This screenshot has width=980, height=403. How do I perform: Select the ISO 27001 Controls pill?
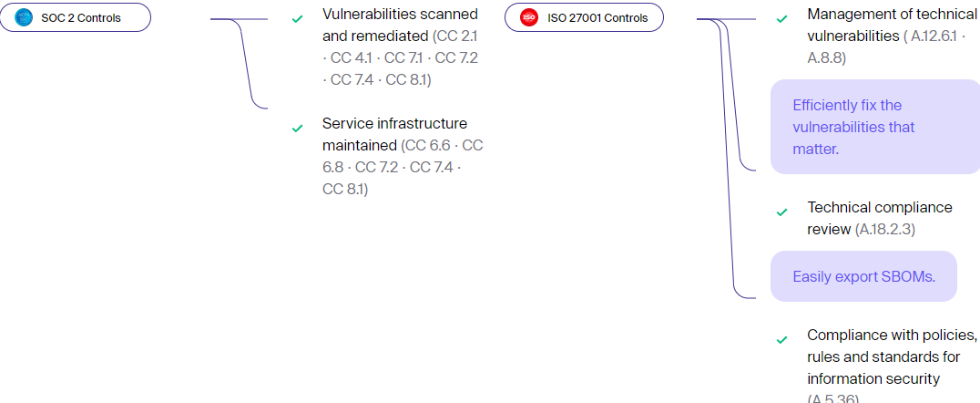pos(584,17)
